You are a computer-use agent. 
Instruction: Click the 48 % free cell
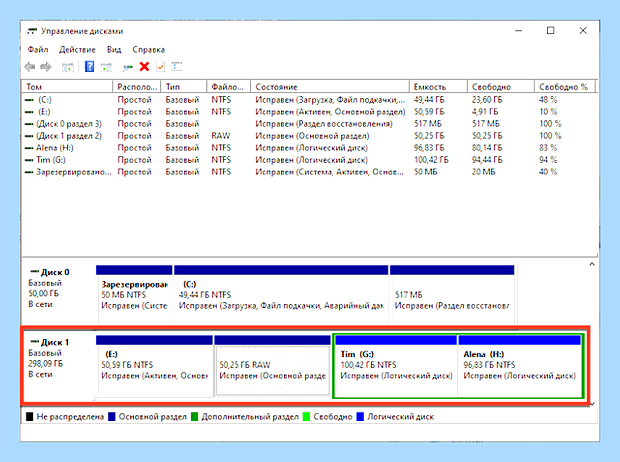tap(548, 100)
